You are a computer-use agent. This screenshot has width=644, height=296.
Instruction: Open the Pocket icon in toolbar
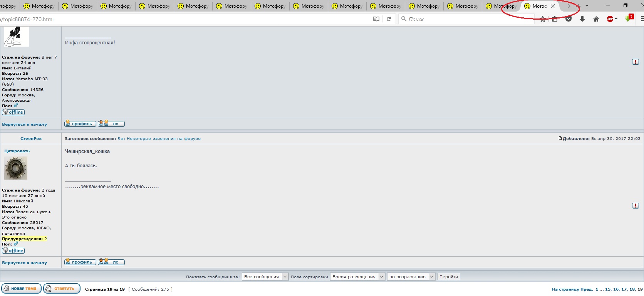click(569, 19)
